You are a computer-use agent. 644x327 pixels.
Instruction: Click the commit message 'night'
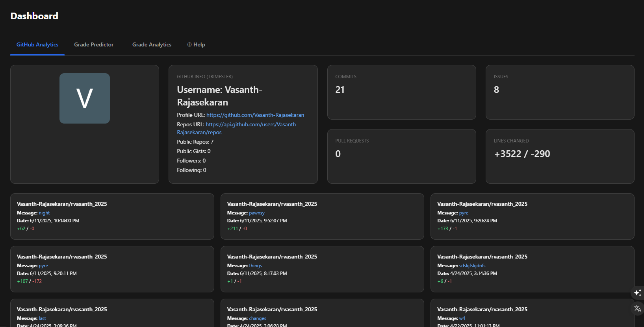[x=44, y=213]
